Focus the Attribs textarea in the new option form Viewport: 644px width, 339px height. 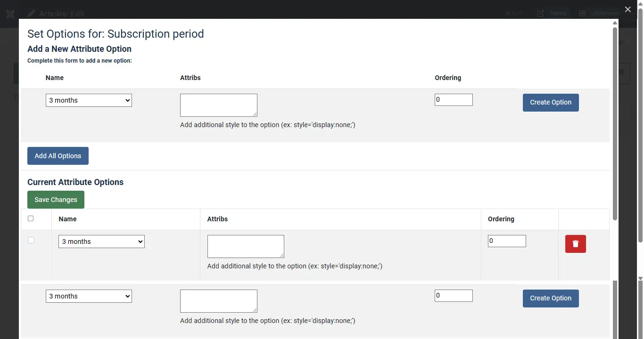(219, 105)
